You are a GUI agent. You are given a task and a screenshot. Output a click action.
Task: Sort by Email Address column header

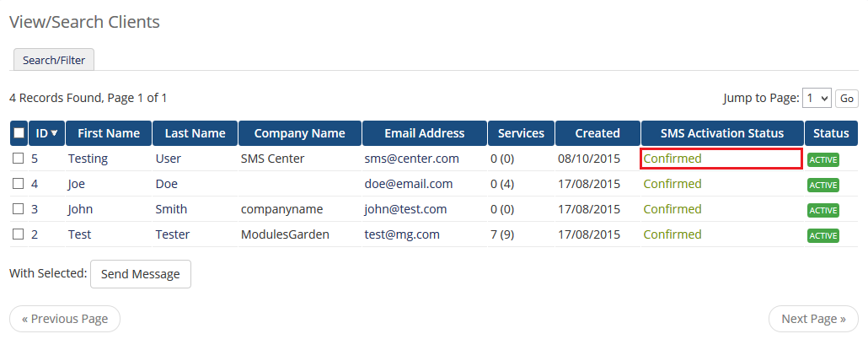click(425, 133)
